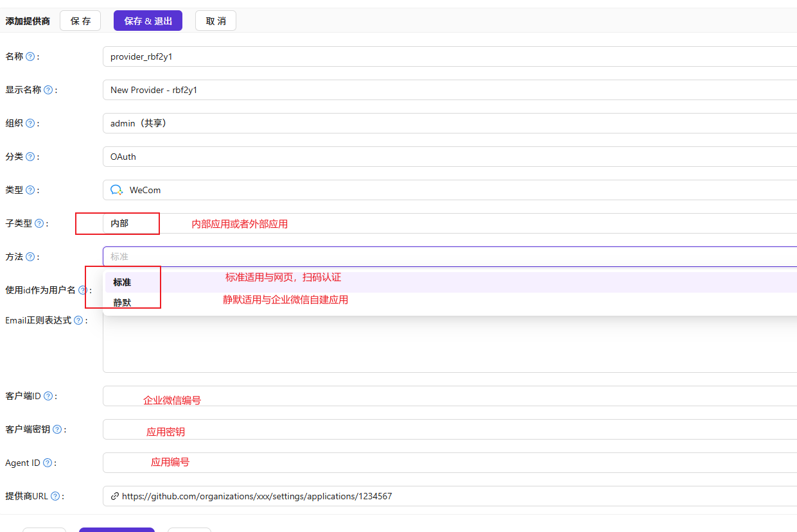This screenshot has height=532, width=797.
Task: Click into the 名称 input field
Action: tap(450, 56)
